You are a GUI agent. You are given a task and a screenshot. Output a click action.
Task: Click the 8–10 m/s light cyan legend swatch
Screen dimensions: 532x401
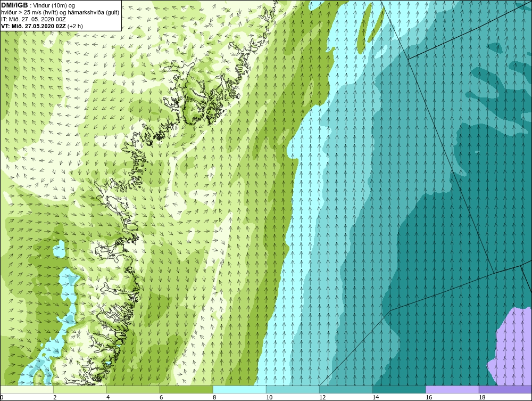pyautogui.click(x=239, y=389)
